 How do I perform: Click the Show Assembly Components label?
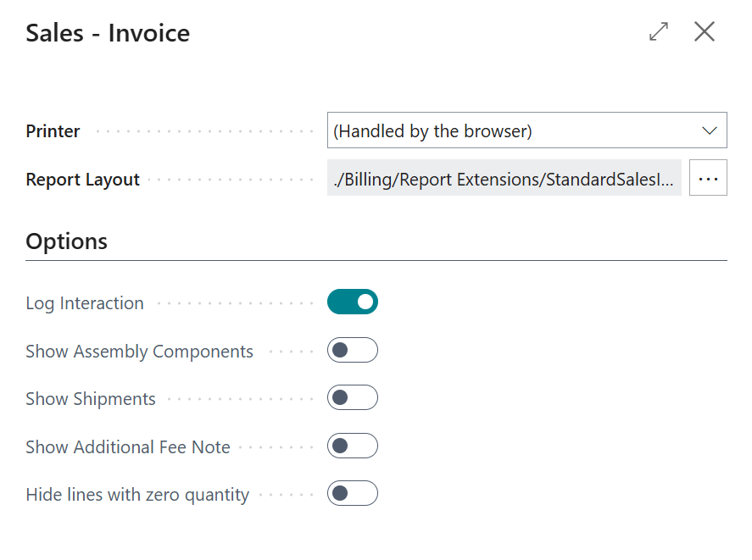(x=140, y=352)
